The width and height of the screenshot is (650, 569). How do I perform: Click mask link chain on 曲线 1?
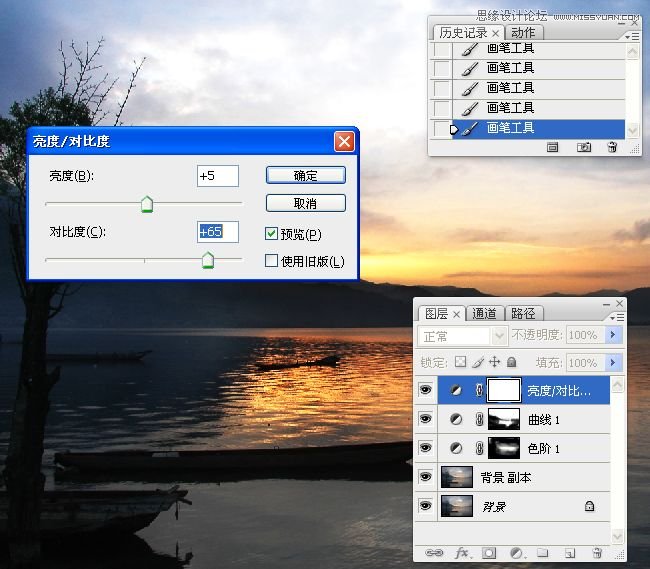tap(479, 419)
